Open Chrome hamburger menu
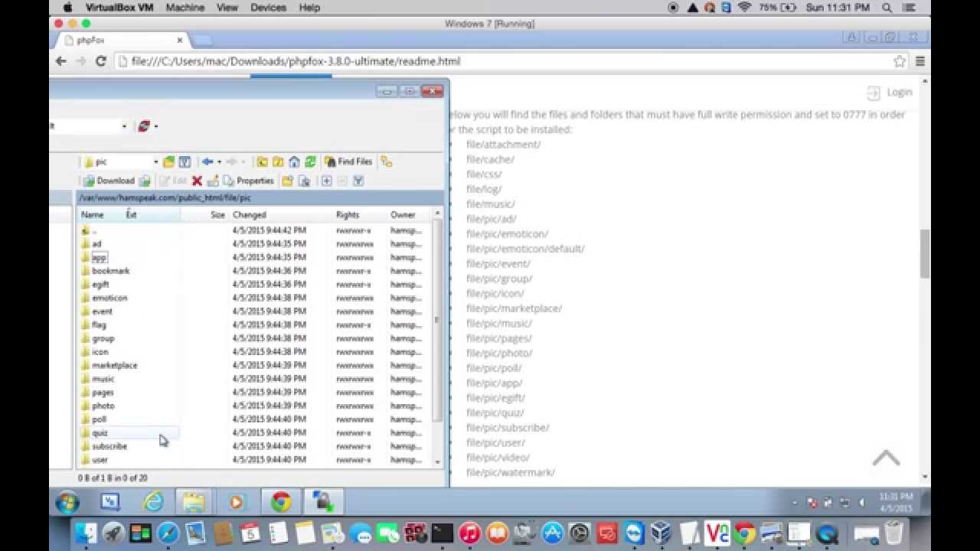 920,61
